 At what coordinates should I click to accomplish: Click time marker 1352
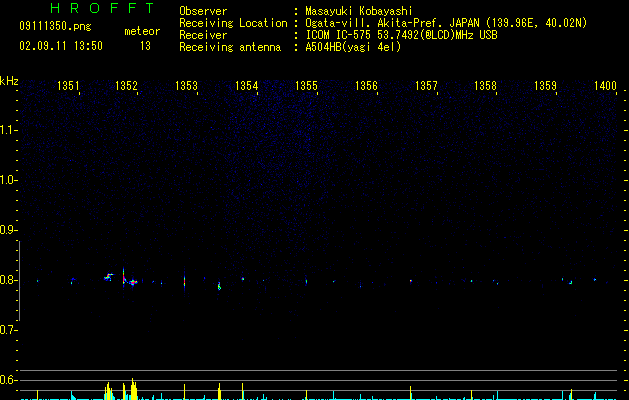point(126,86)
